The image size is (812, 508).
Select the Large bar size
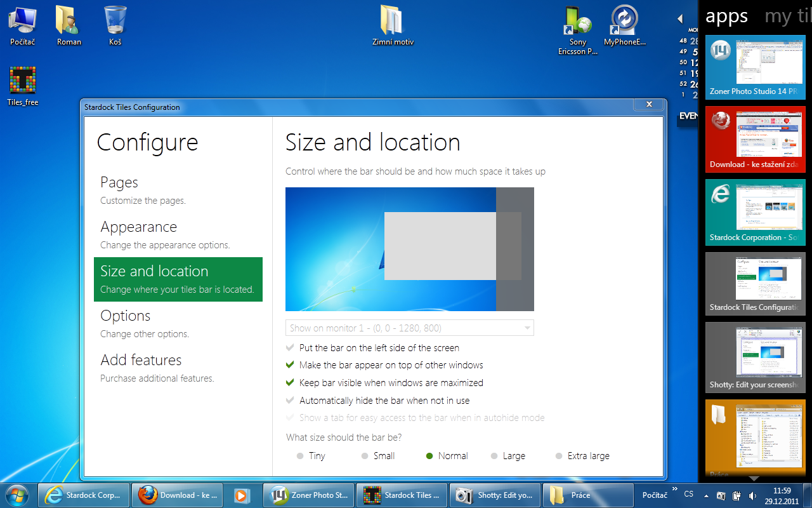pyautogui.click(x=508, y=456)
